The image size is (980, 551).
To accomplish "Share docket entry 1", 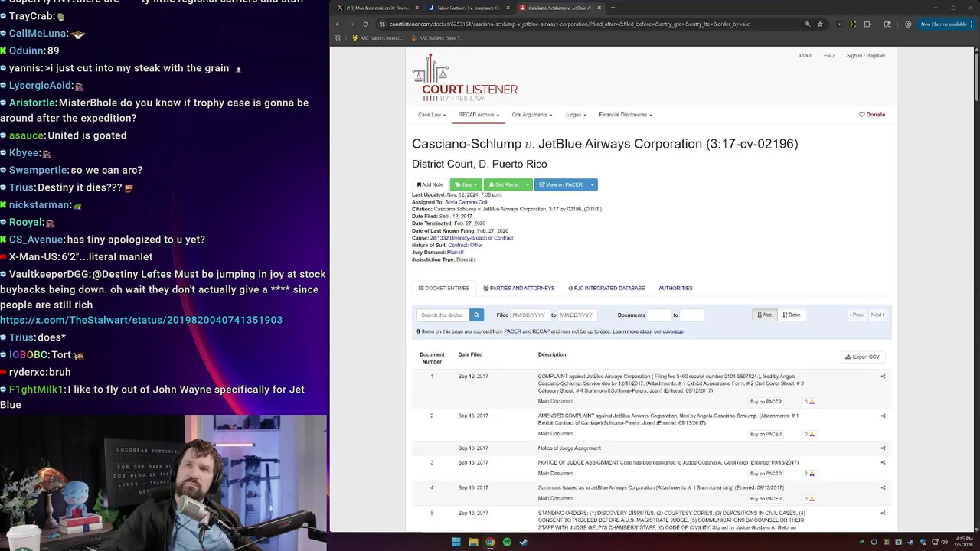I will click(883, 377).
